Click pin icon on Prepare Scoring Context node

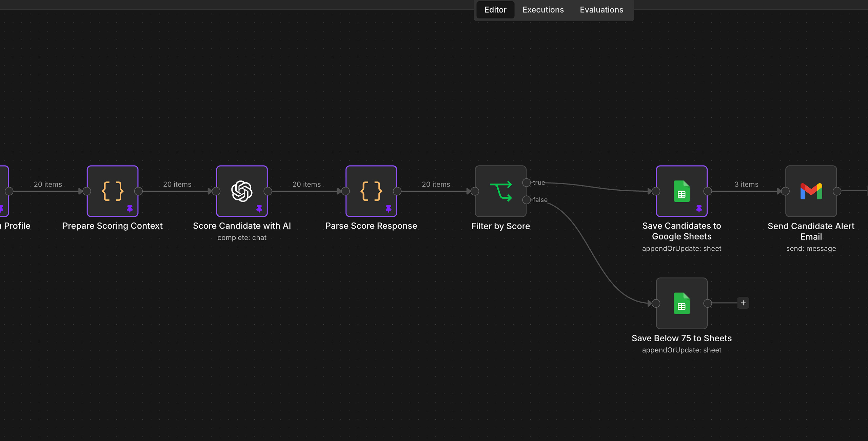coord(130,208)
